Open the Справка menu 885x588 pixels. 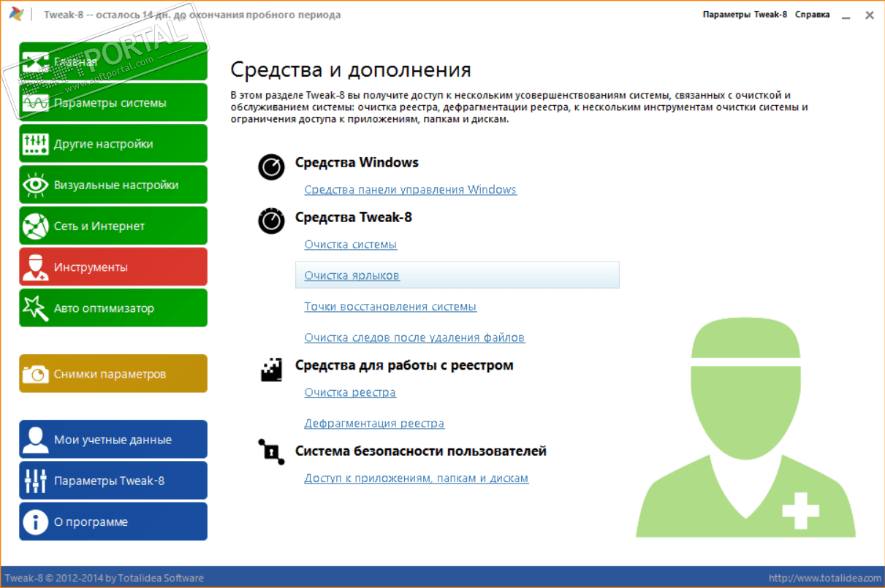pos(812,15)
